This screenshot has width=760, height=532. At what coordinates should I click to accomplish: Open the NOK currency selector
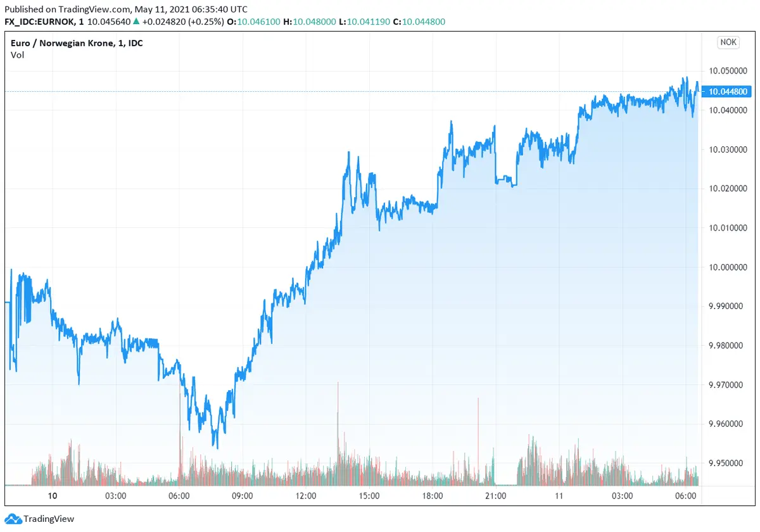click(728, 42)
